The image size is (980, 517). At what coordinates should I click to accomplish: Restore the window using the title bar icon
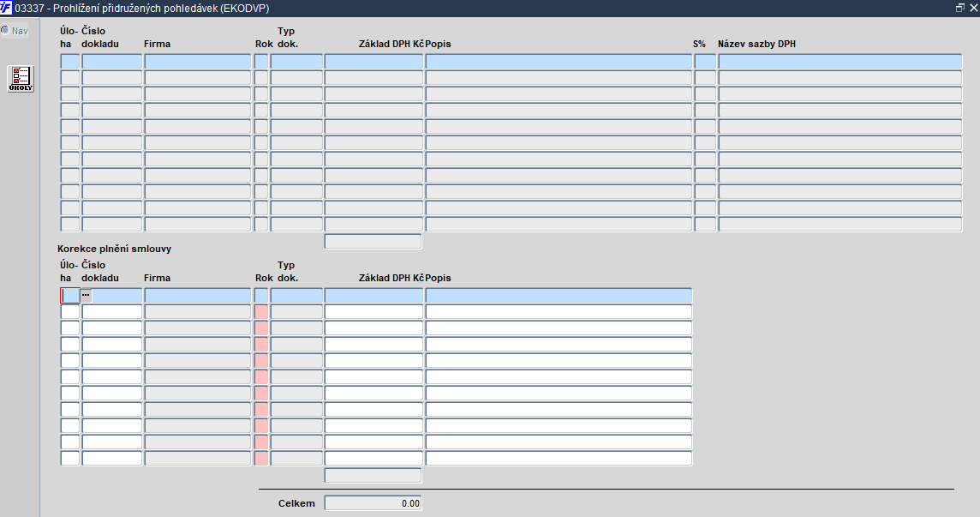point(960,8)
